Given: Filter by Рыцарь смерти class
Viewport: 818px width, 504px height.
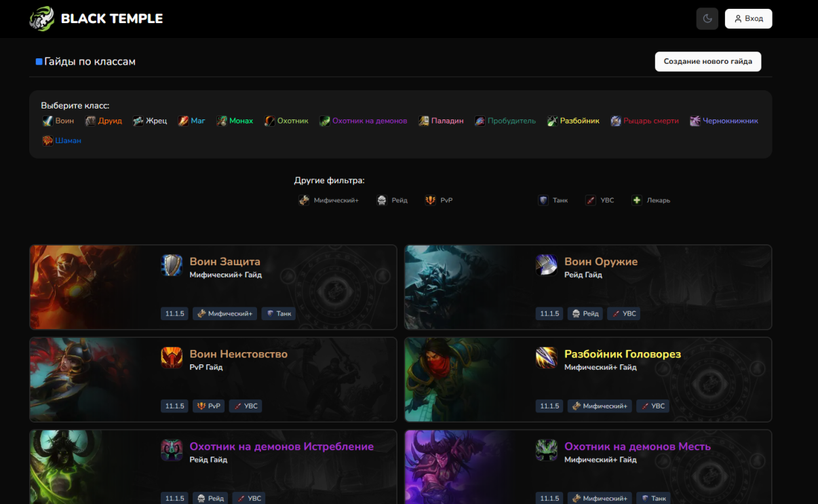Looking at the screenshot, I should (x=645, y=121).
